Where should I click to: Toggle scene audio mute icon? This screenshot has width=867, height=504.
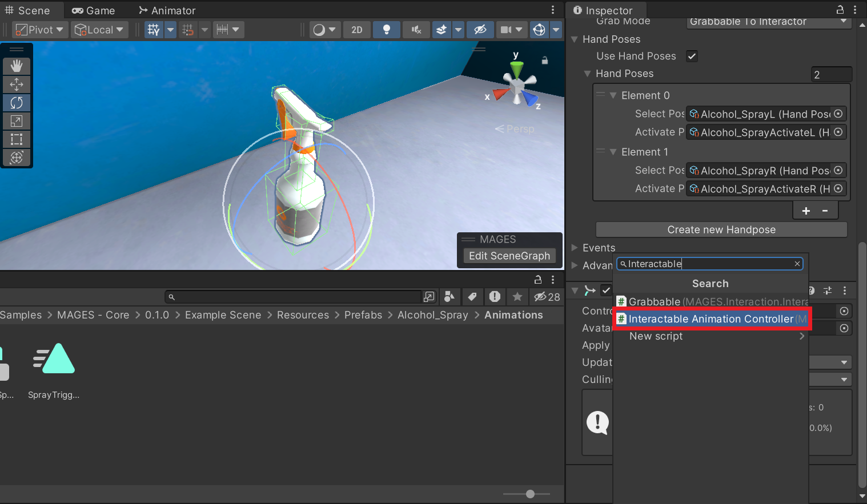416,30
